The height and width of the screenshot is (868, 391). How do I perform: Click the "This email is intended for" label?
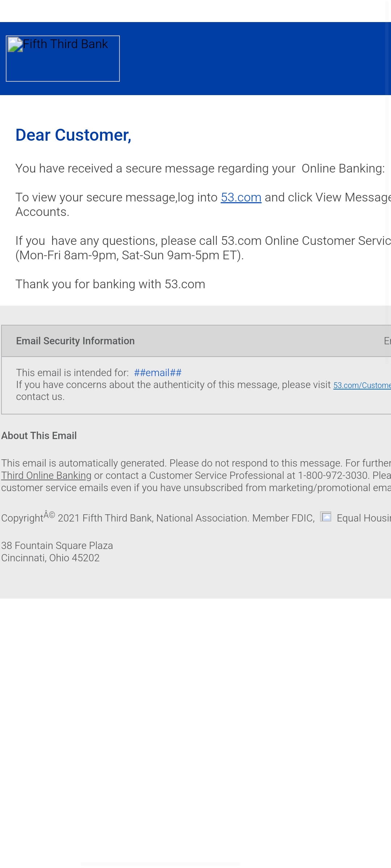[72, 373]
